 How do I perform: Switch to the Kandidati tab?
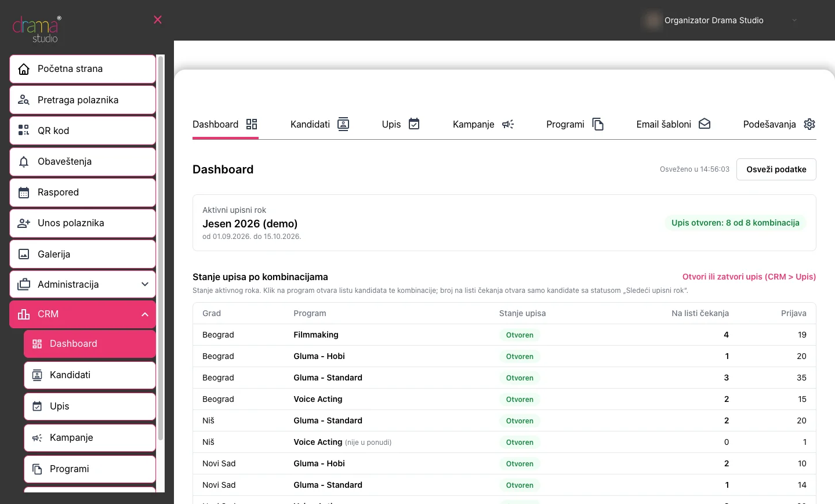pos(320,124)
